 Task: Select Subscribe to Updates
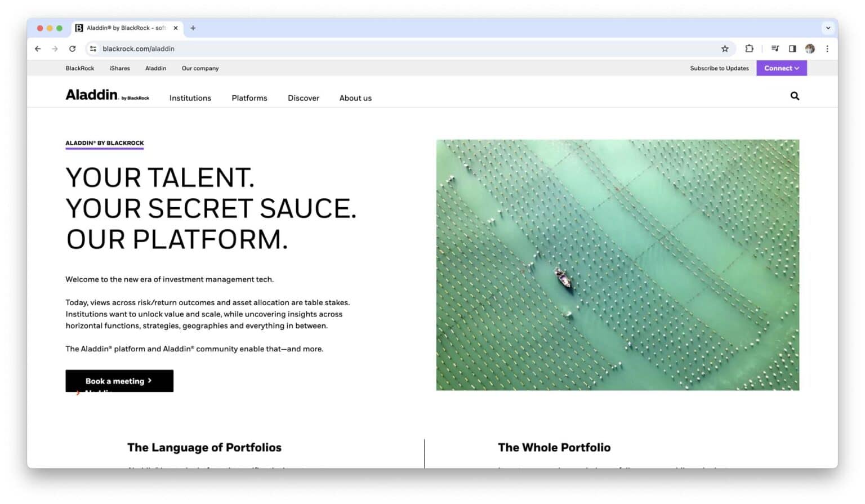719,68
